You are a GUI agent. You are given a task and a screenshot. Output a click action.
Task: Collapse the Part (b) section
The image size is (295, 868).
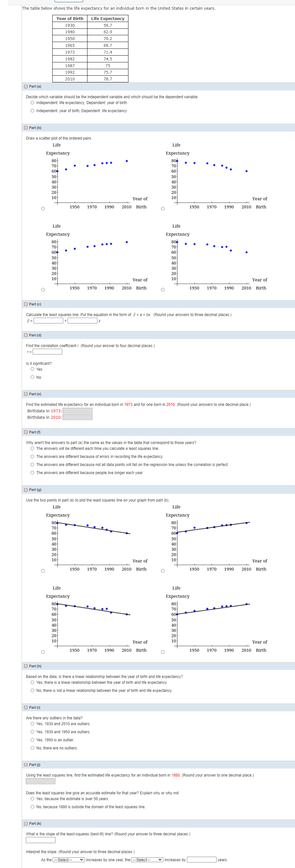26,128
